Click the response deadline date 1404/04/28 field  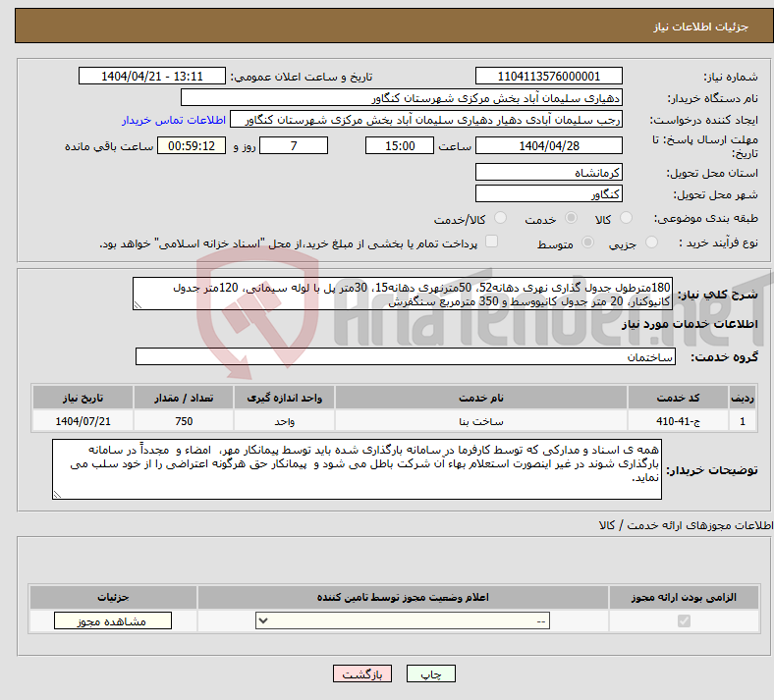[x=548, y=145]
